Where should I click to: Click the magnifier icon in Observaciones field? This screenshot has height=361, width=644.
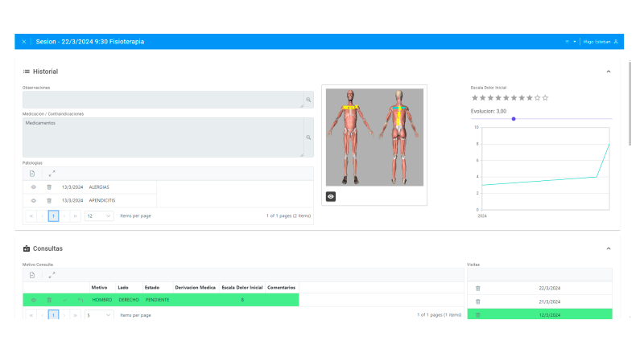308,101
